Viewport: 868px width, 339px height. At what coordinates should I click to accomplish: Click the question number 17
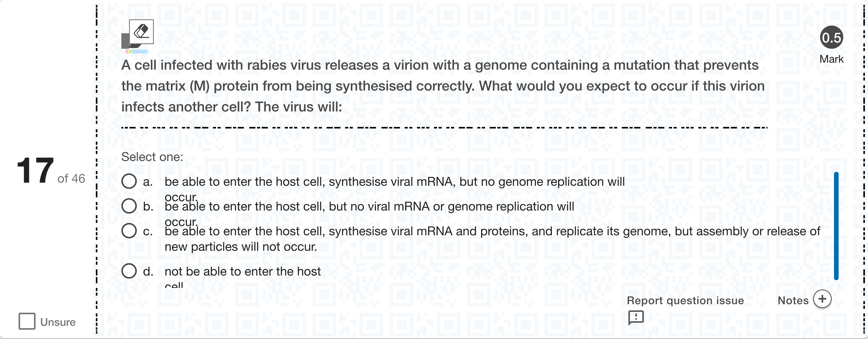click(x=35, y=171)
